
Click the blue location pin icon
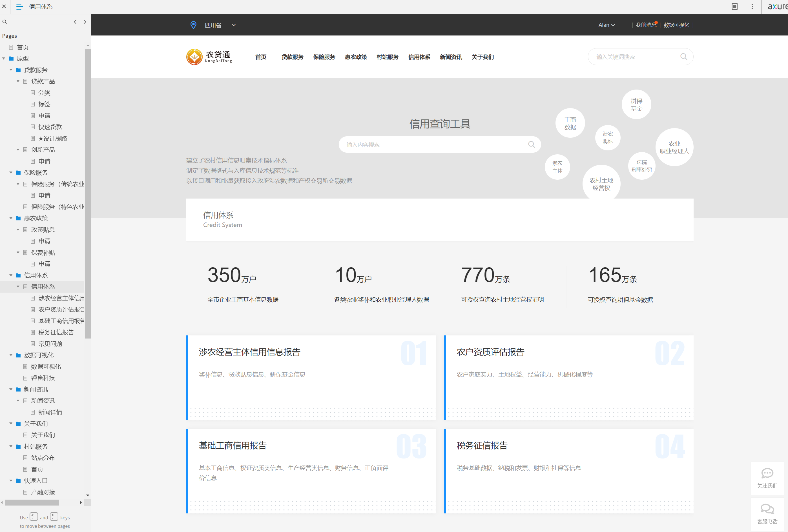click(x=193, y=25)
